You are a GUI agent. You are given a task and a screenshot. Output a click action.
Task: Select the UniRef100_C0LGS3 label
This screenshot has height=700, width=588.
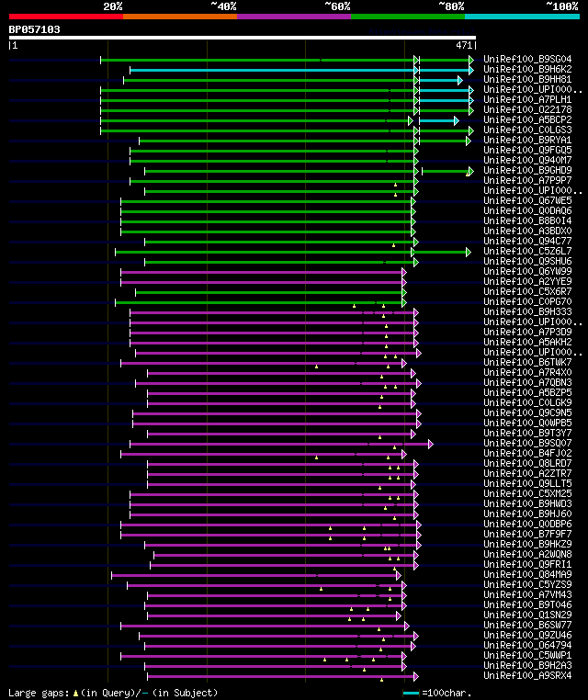[x=527, y=130]
